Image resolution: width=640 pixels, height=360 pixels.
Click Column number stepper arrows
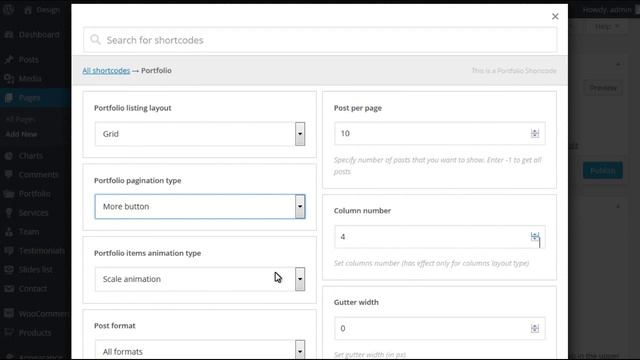tap(535, 236)
